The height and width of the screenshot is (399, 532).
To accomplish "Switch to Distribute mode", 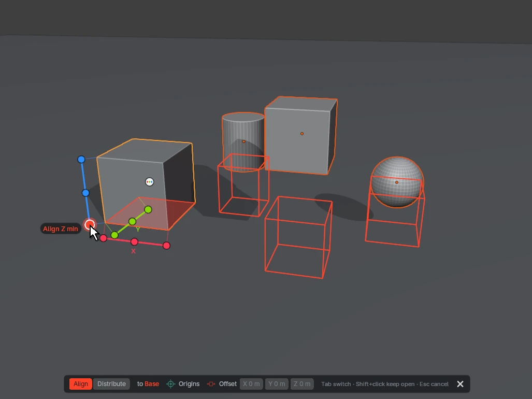I will pyautogui.click(x=111, y=384).
